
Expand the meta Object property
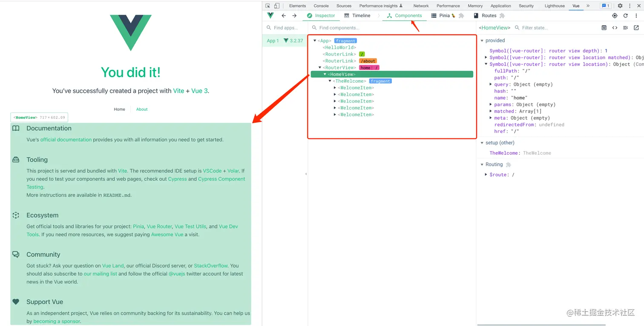pos(491,118)
